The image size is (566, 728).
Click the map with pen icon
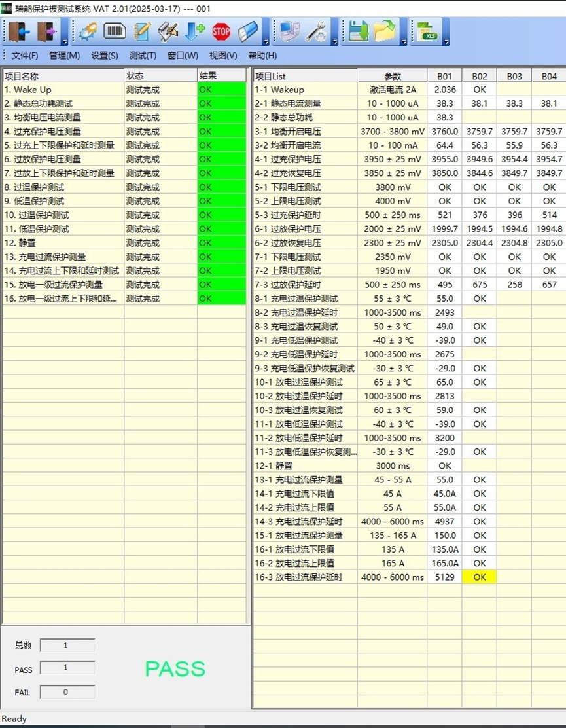coord(168,31)
